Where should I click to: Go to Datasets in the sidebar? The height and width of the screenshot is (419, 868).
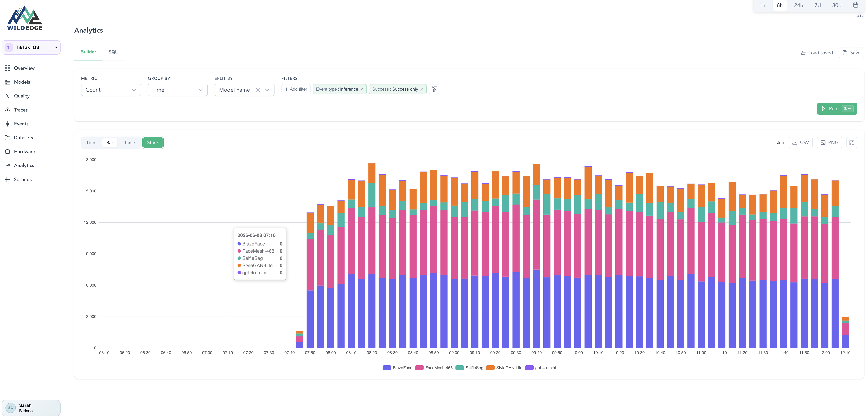[24, 138]
